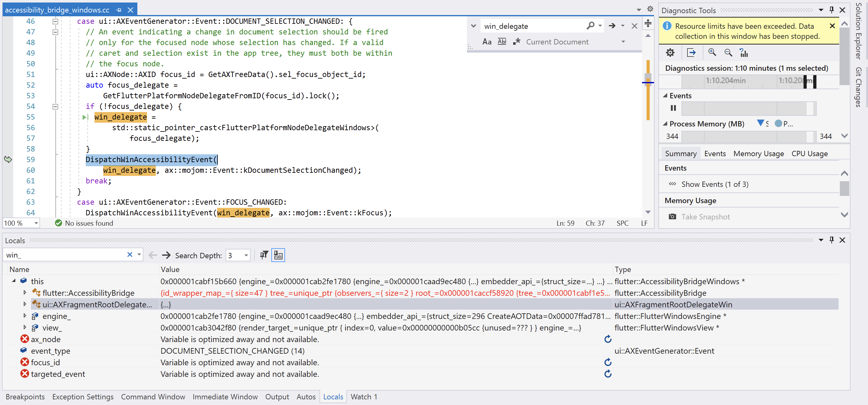Pause event collection in Diagnostic Tools
Viewport: 868px width, 405px height.
(x=673, y=108)
